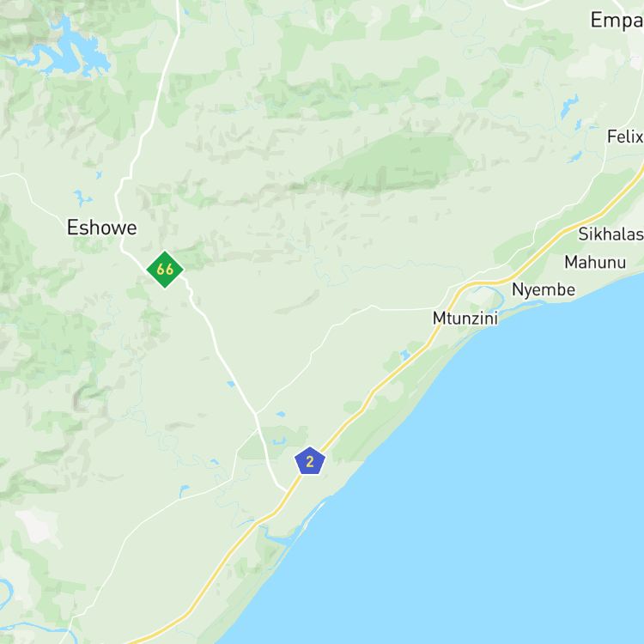This screenshot has height=644, width=644.
Task: Click the Nyembe place label
Action: (x=544, y=290)
